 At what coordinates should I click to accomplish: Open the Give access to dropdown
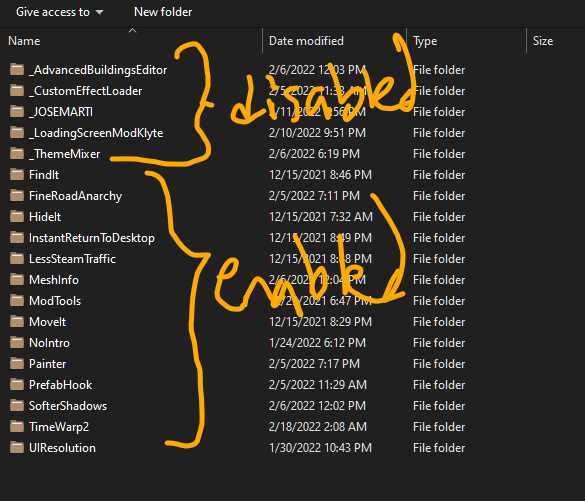(60, 12)
